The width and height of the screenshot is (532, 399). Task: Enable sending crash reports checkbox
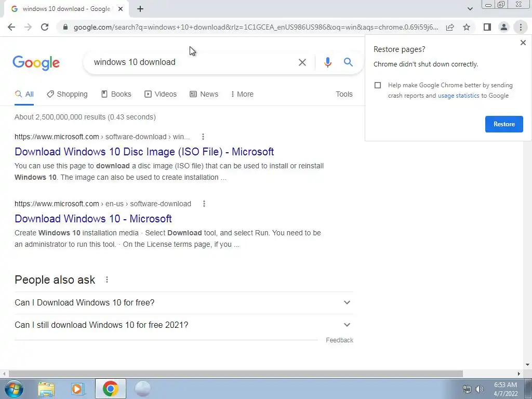(x=378, y=85)
